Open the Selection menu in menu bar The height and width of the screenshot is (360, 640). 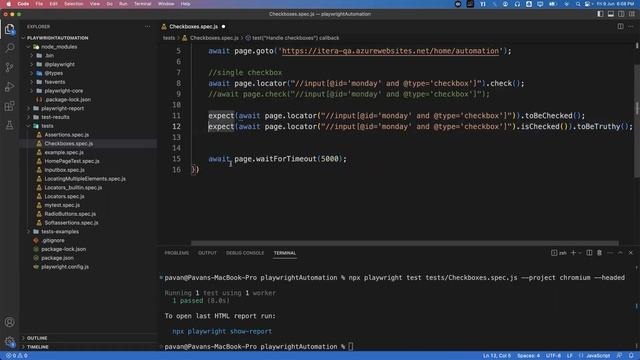click(74, 4)
